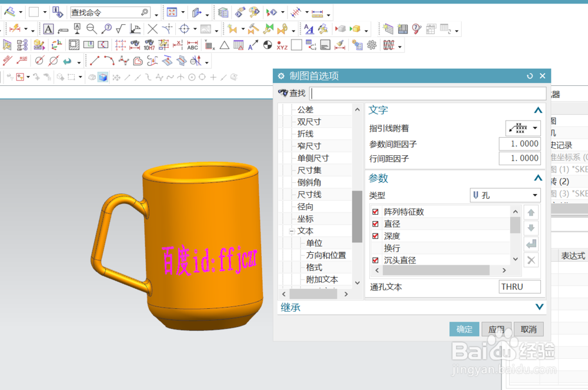Click the 查找 search field in dialog
This screenshot has height=390, width=588.
428,94
